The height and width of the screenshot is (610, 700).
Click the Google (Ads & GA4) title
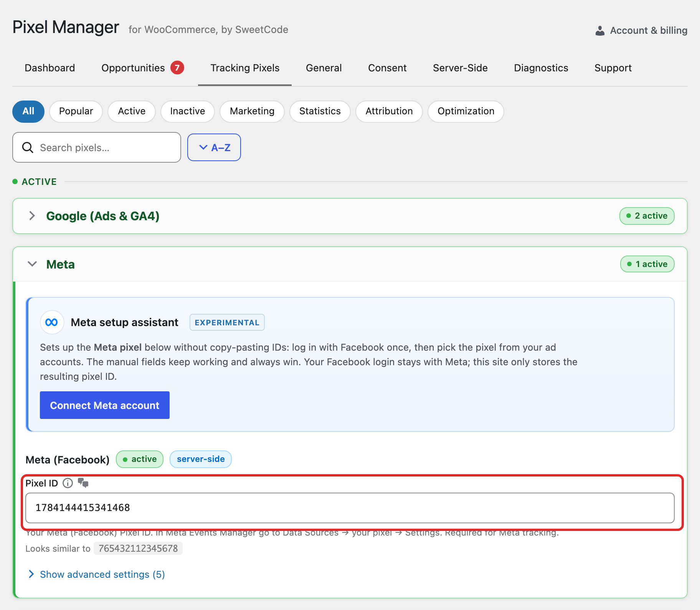point(103,216)
